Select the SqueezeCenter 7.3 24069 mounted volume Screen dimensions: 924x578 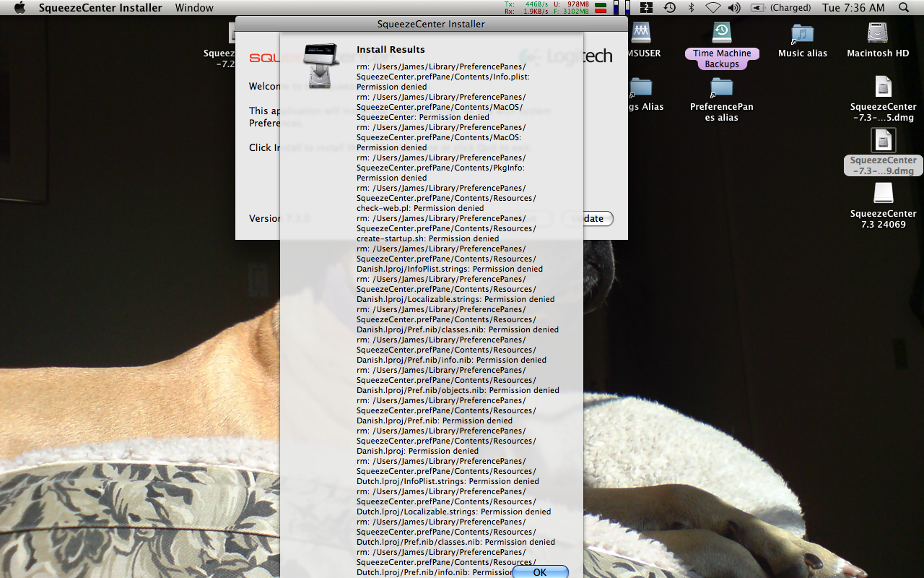[x=883, y=194]
